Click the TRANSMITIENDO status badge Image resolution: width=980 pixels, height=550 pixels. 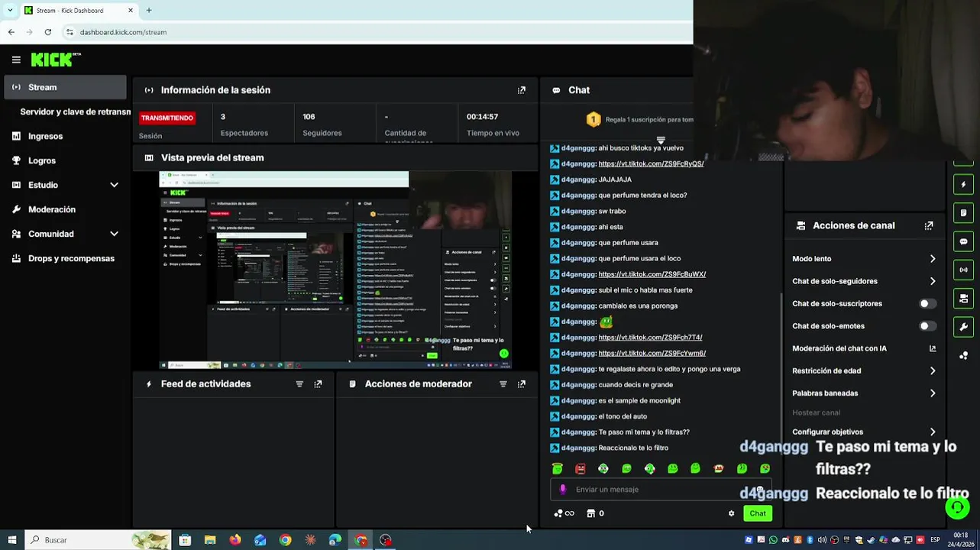[x=167, y=118]
